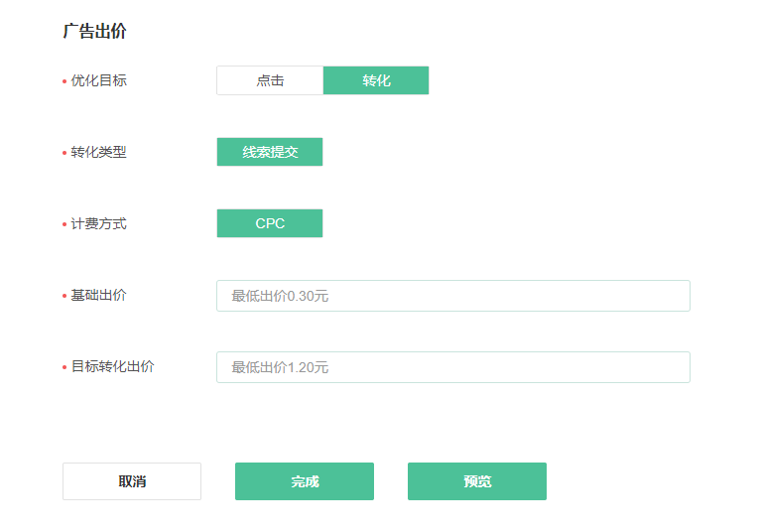Viewport: 760px width, 532px height.
Task: Click the 完成 button
Action: pyautogui.click(x=305, y=481)
